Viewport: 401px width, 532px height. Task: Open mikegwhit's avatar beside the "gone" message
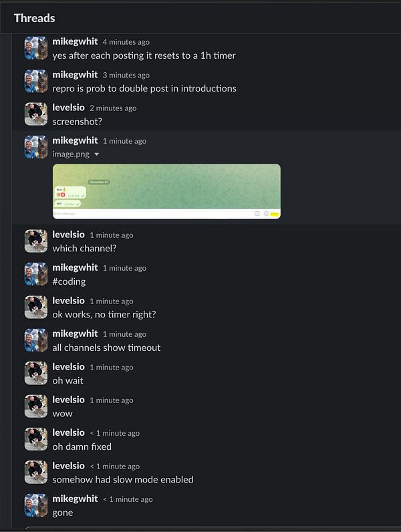coord(36,505)
